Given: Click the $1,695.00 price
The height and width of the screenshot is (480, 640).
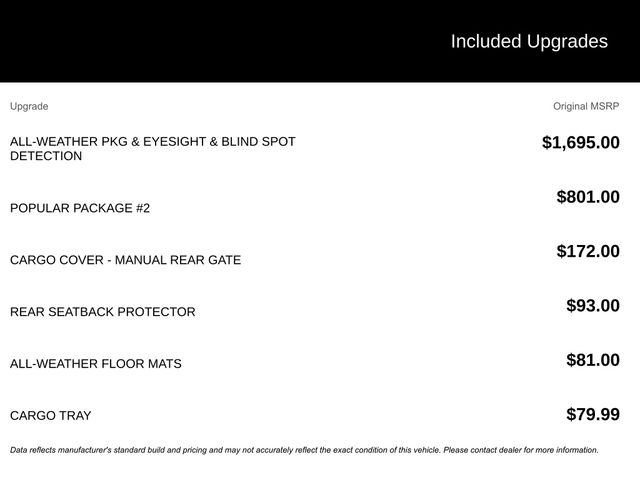Looking at the screenshot, I should [580, 143].
